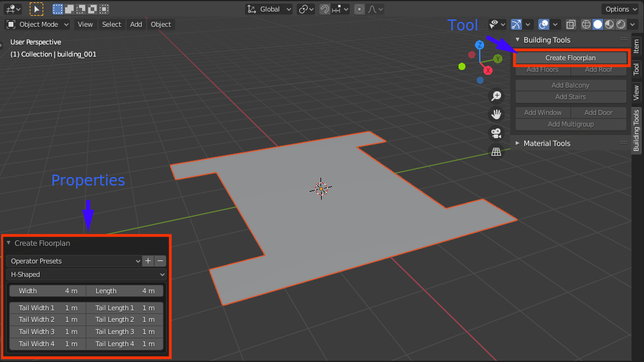This screenshot has width=644, height=362.
Task: Open the Options popover
Action: coord(621,9)
